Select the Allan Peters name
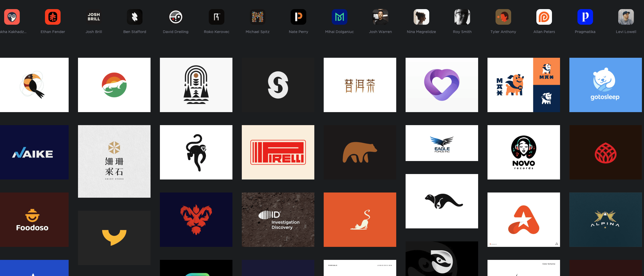644x276 pixels. 544,32
